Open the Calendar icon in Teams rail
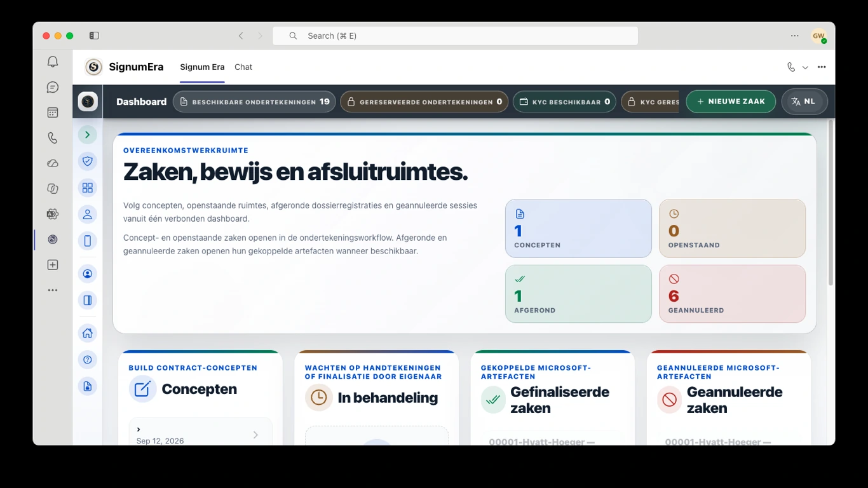Screen dimensions: 868x488 pyautogui.click(x=53, y=112)
